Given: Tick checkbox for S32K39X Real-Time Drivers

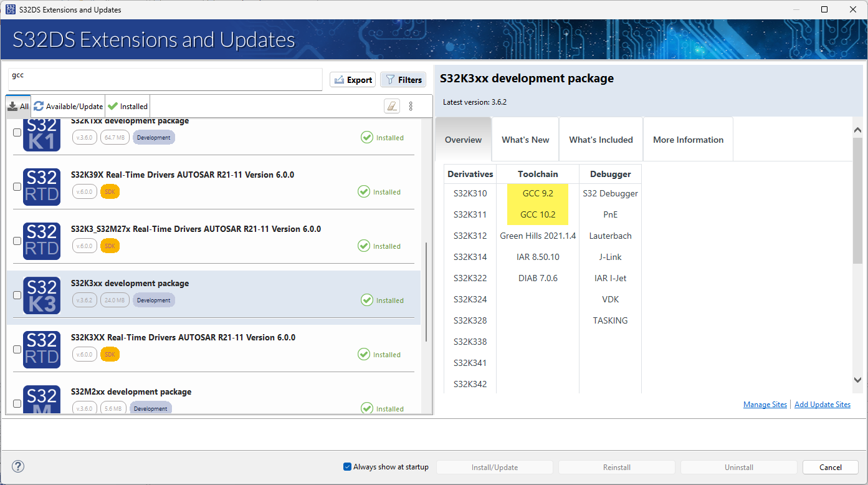Looking at the screenshot, I should [x=17, y=186].
